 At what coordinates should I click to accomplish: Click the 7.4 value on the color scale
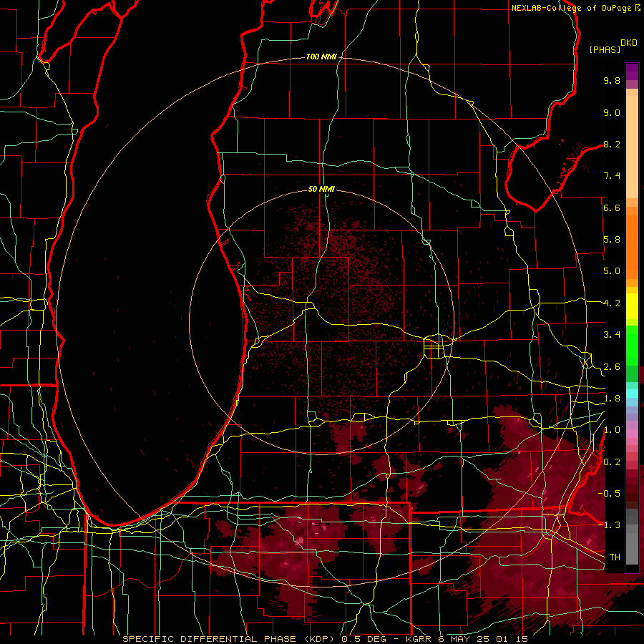612,176
